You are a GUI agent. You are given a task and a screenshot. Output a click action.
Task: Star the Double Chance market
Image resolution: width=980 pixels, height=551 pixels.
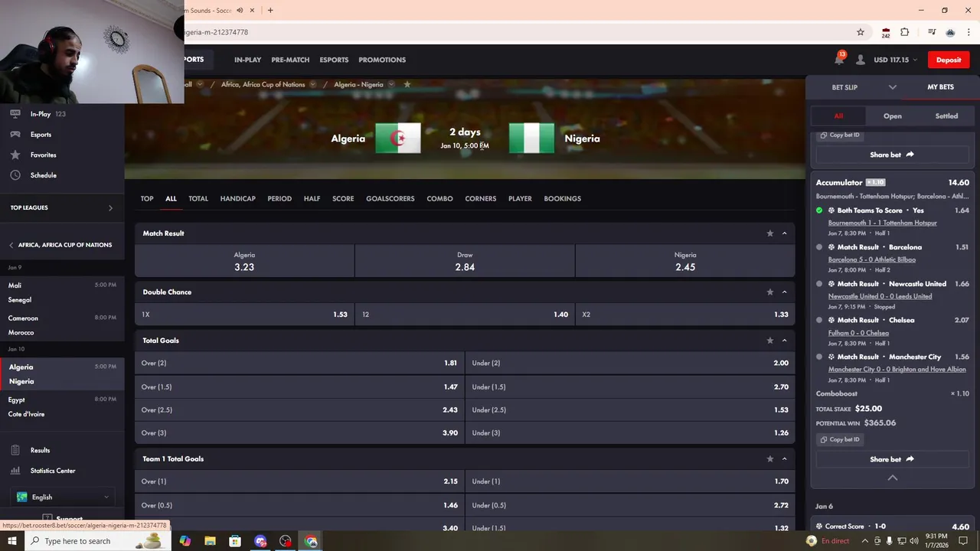pos(770,292)
